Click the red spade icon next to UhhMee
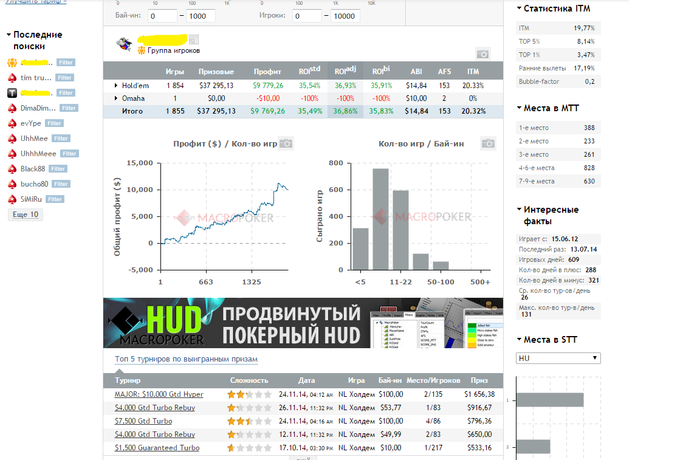Viewport: 700px width, 460px height. (12, 138)
